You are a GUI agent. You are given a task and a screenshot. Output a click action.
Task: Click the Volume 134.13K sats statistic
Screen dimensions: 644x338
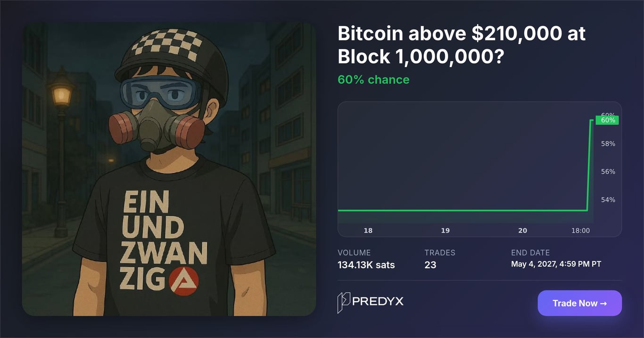coord(366,259)
